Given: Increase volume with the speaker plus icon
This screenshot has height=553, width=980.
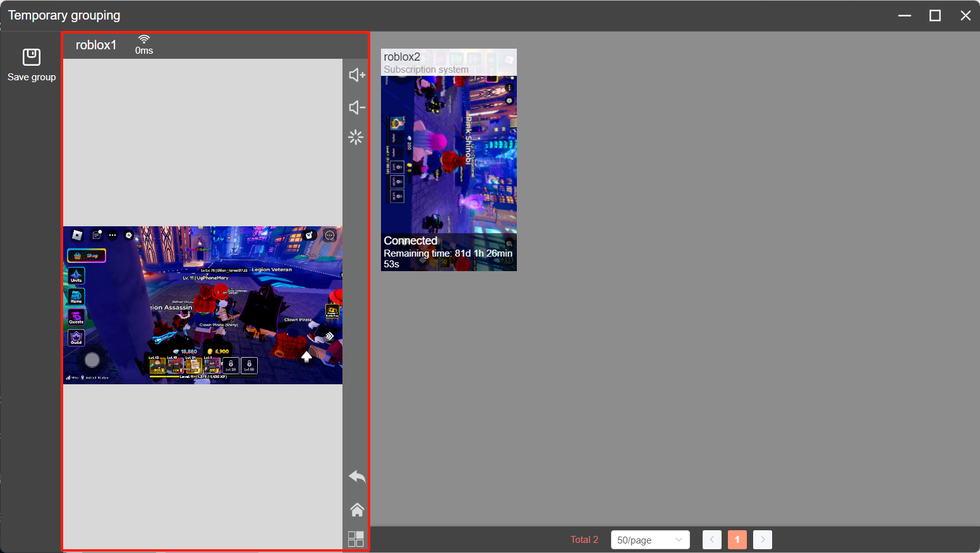Looking at the screenshot, I should 357,75.
